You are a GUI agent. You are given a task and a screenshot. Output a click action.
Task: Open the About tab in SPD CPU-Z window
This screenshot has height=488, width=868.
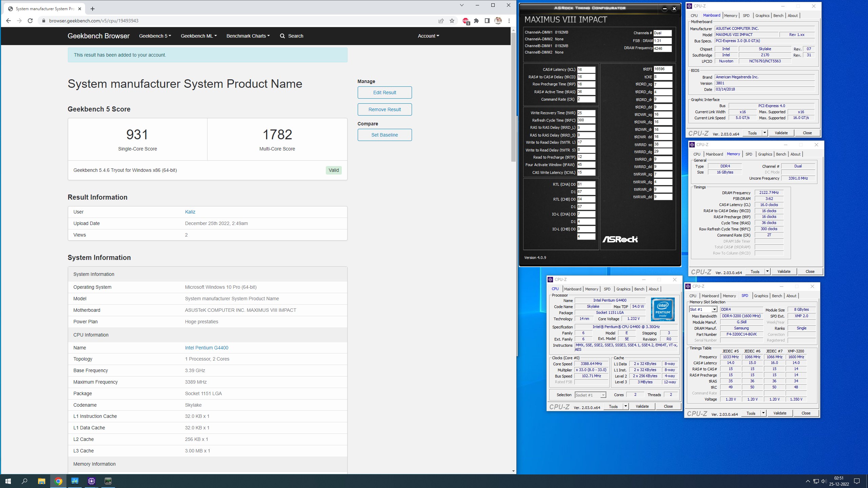pyautogui.click(x=791, y=296)
